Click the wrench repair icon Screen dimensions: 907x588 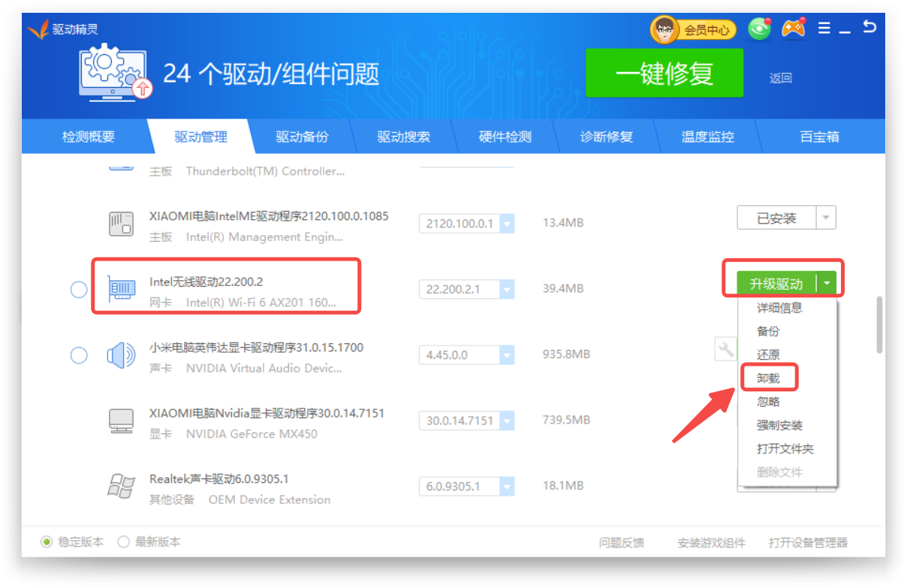click(726, 348)
